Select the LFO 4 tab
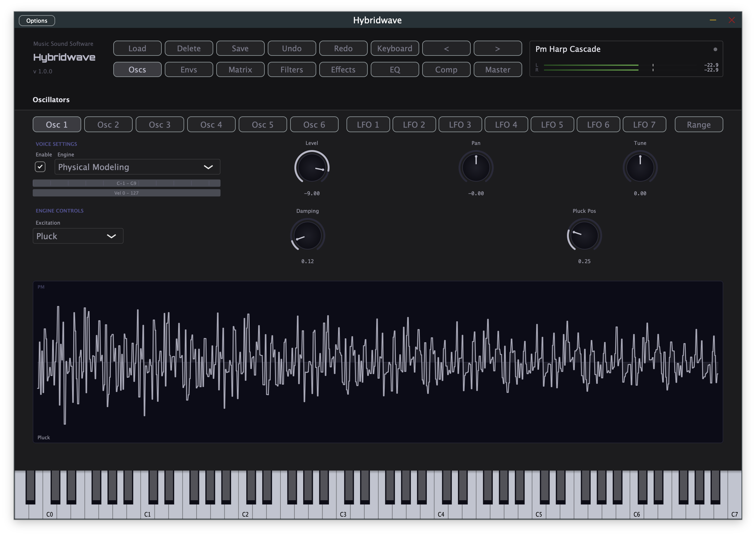The width and height of the screenshot is (756, 536). tap(506, 124)
